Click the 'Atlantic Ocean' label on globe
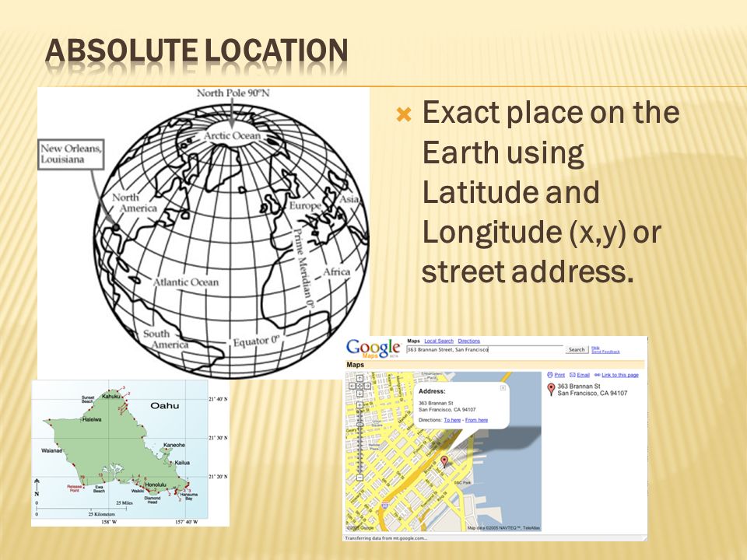The width and height of the screenshot is (747, 560). [x=186, y=282]
